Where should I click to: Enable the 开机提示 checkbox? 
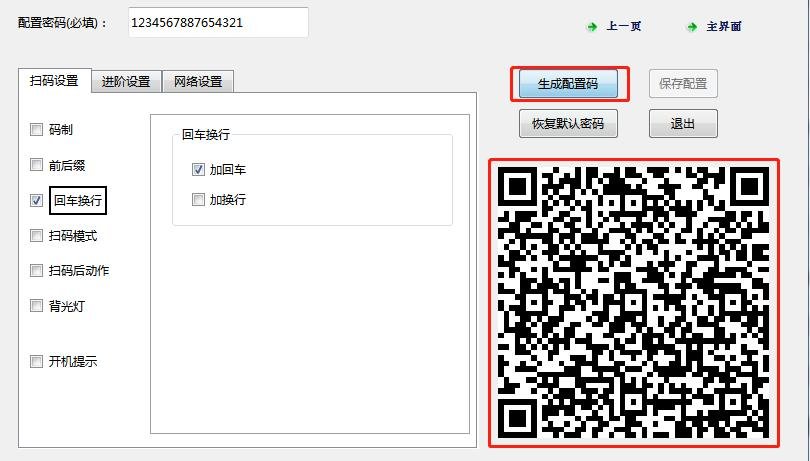[x=36, y=361]
